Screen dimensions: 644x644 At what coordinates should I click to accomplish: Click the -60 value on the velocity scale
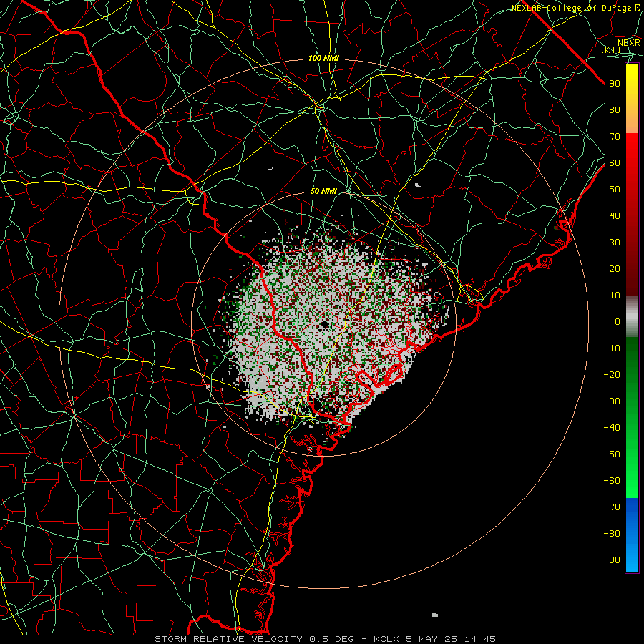coord(612,481)
